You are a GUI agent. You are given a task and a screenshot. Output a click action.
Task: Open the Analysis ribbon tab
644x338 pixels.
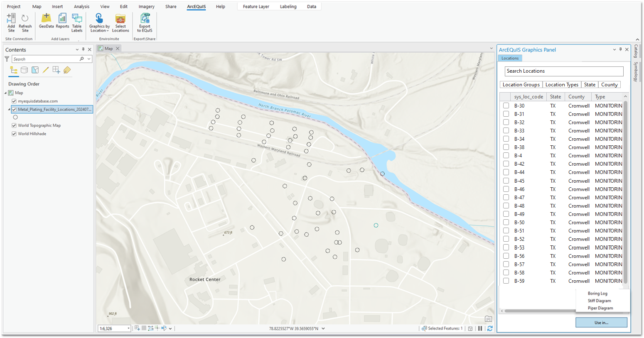coord(81,7)
